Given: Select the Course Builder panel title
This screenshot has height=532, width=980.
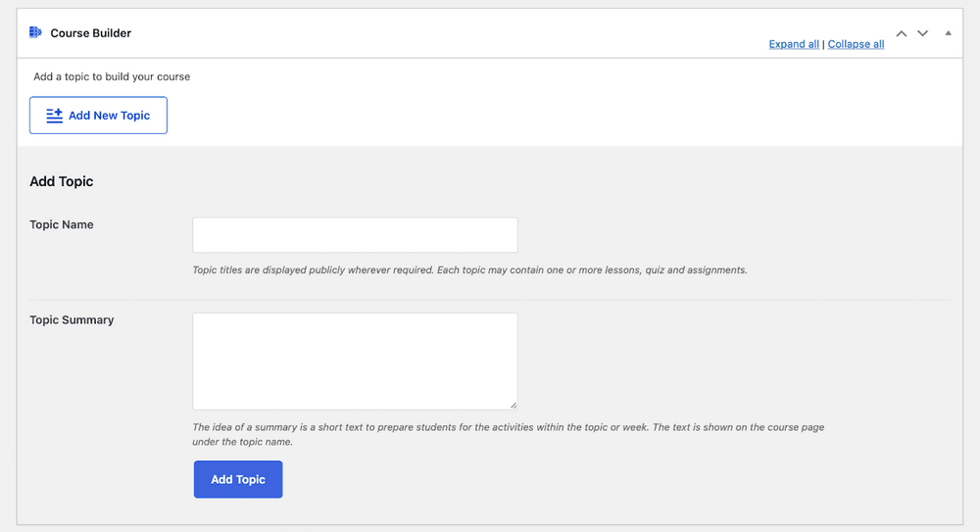Looking at the screenshot, I should click(90, 33).
